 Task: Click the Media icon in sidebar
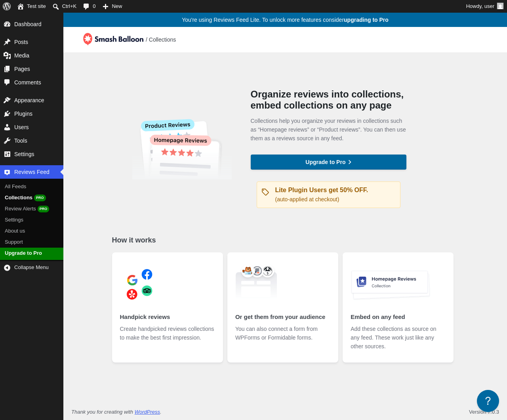pos(7,55)
